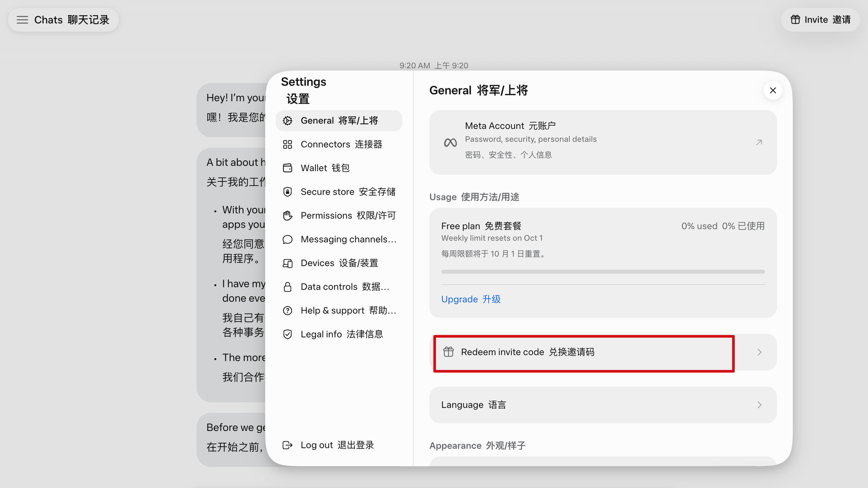Click the 'Password, security, personal details' text

click(531, 139)
